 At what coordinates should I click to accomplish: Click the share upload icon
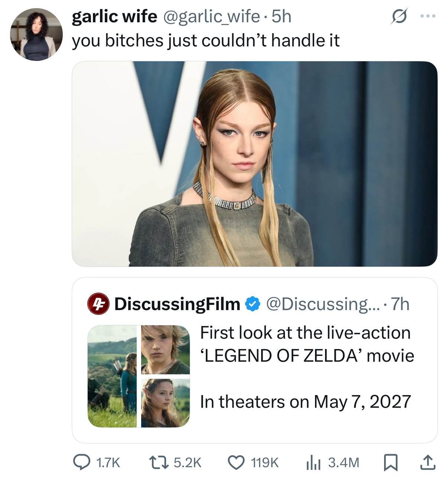pyautogui.click(x=428, y=462)
